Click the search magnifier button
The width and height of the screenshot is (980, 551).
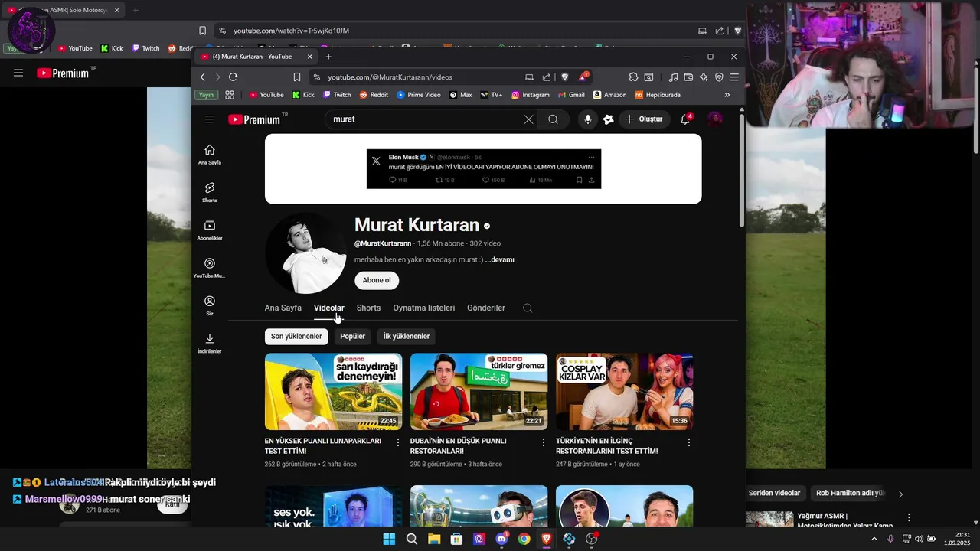(x=553, y=119)
